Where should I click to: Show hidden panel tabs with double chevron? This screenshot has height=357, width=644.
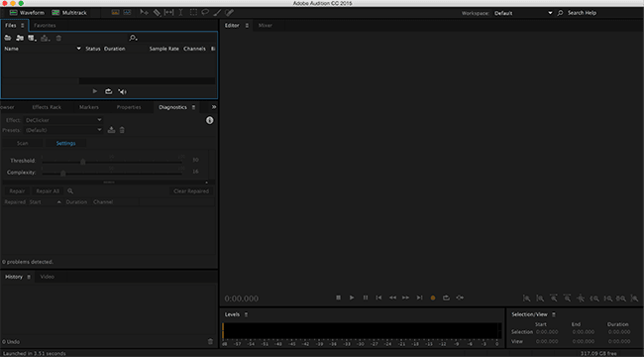pos(214,107)
